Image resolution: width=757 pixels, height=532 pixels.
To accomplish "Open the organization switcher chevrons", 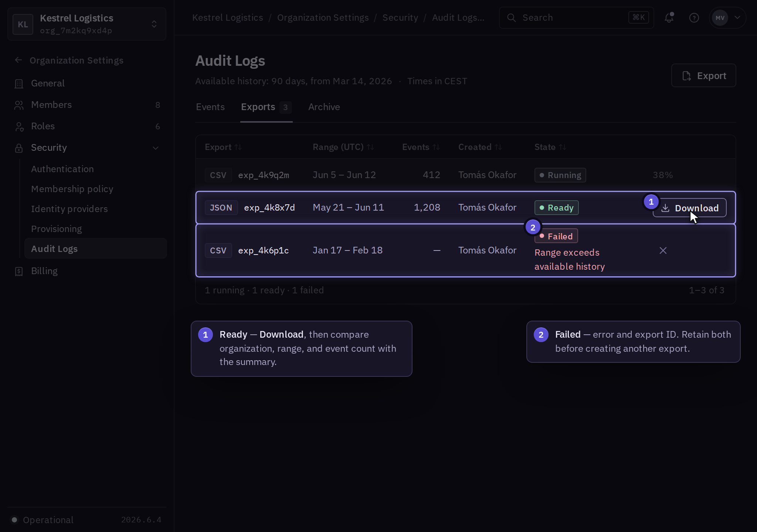I will point(154,24).
